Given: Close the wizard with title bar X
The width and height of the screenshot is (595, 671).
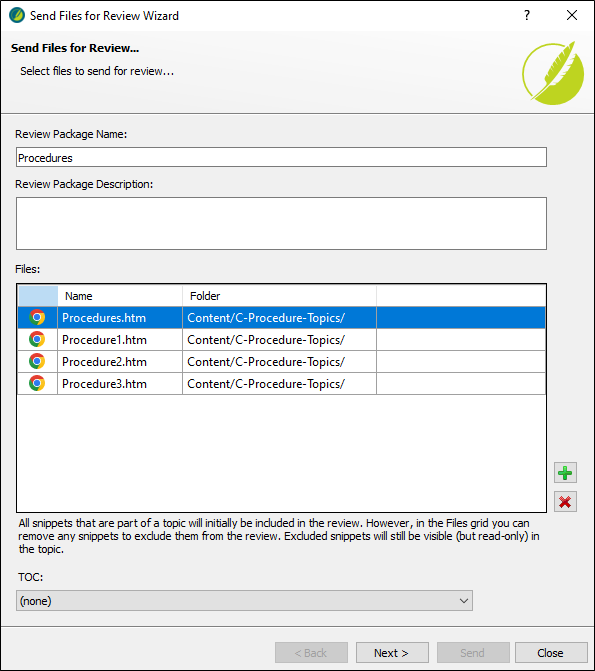Looking at the screenshot, I should (572, 15).
